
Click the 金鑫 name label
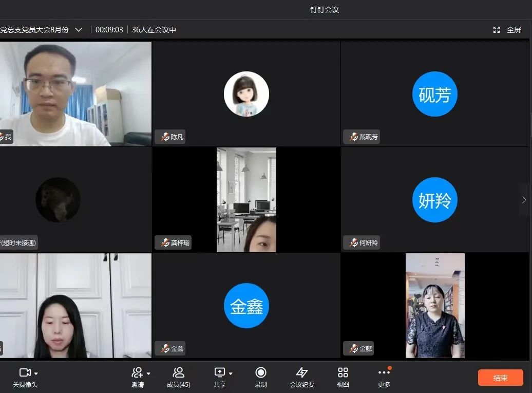177,348
